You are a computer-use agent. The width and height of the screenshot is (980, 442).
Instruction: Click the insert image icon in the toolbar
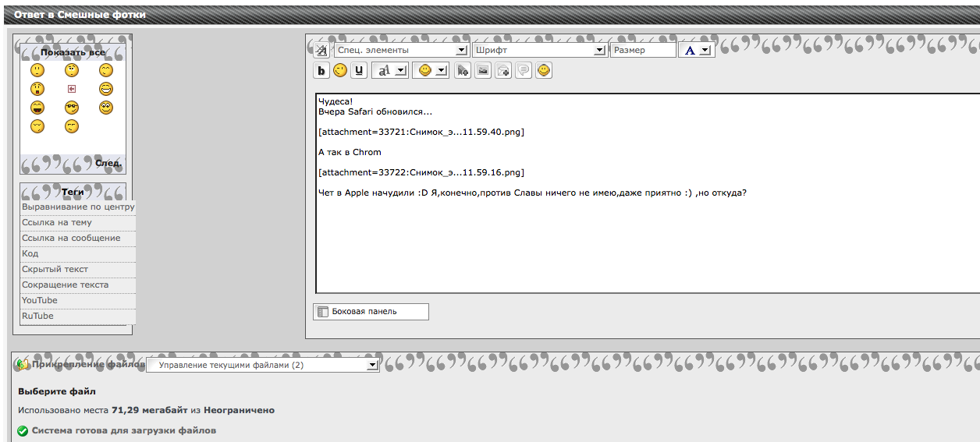click(483, 71)
